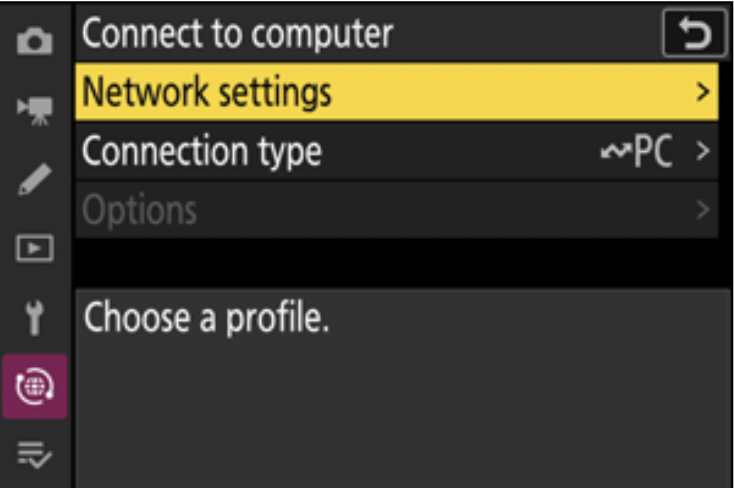Expand Network settings with its chevron
This screenshot has width=734, height=488.
(x=703, y=92)
